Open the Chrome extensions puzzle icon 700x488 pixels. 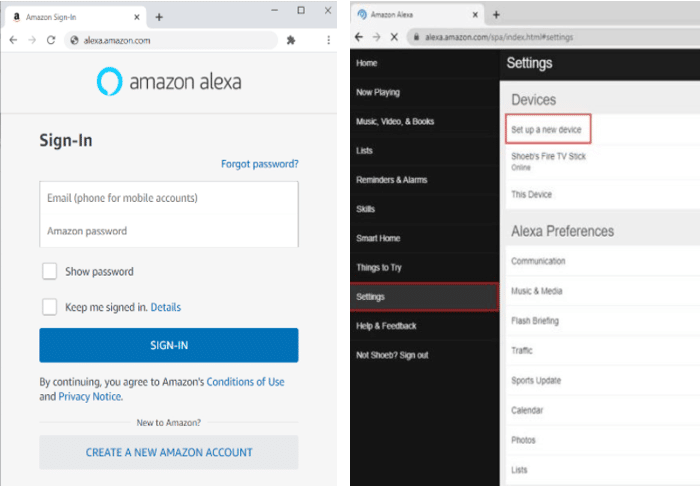point(291,40)
